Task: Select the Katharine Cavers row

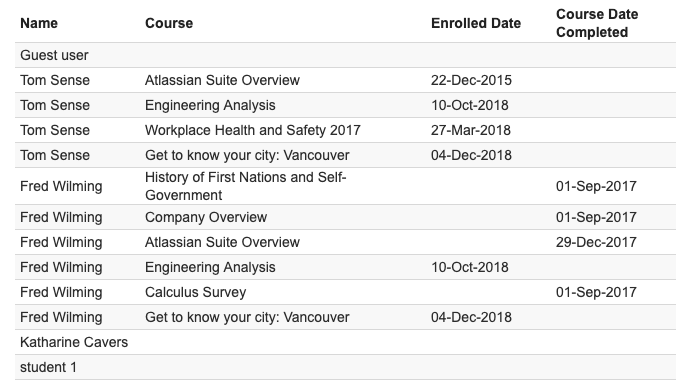Action: (345, 342)
